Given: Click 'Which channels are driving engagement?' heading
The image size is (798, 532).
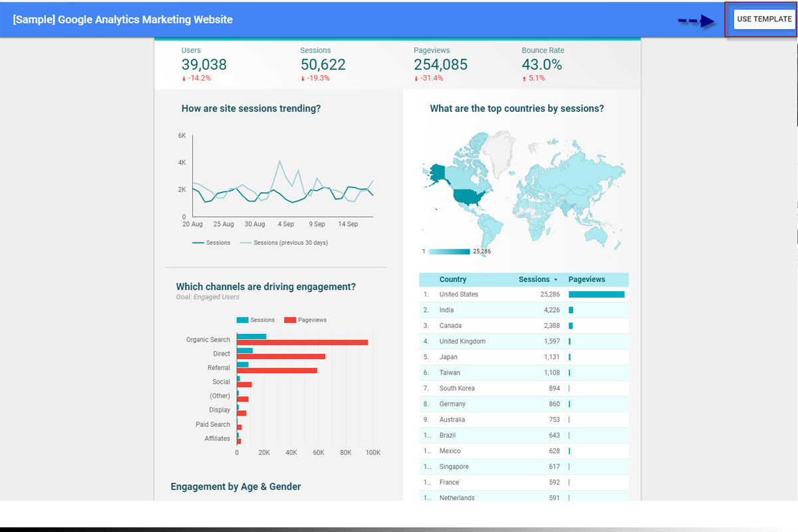Looking at the screenshot, I should click(x=266, y=287).
